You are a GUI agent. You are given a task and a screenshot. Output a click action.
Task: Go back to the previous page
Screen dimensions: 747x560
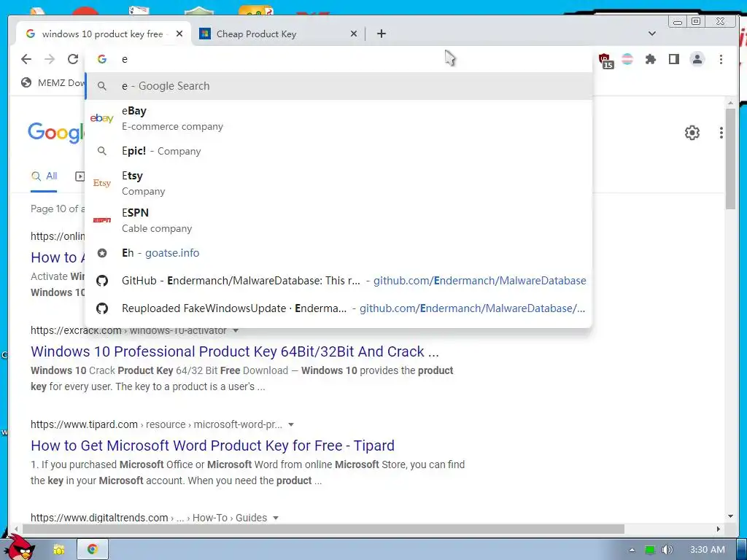pos(26,59)
